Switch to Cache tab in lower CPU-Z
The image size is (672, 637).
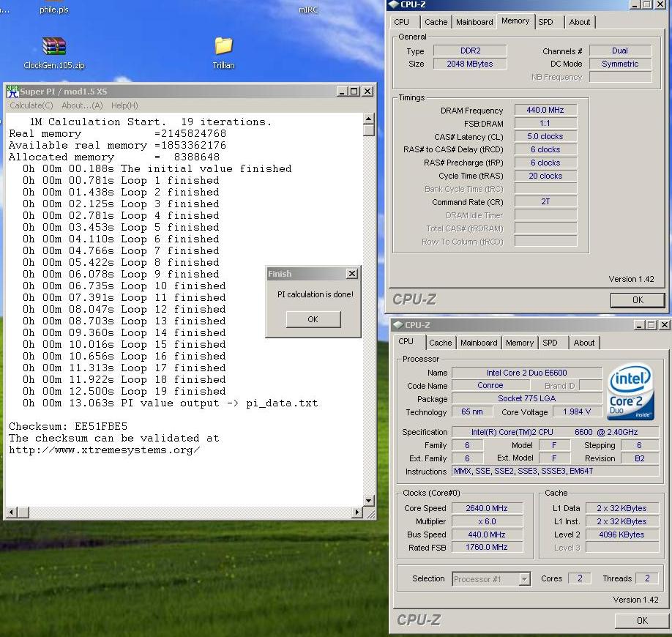point(441,343)
